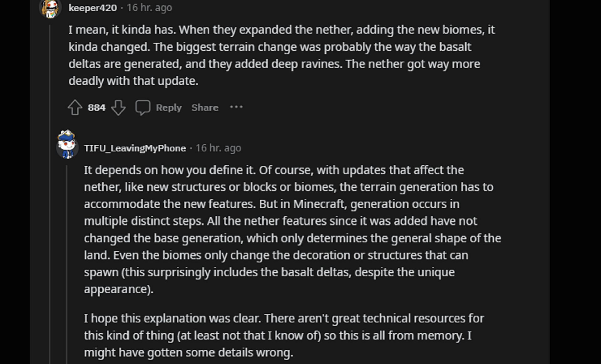
Task: Click the share icon on keeper420's comment
Action: coord(205,107)
